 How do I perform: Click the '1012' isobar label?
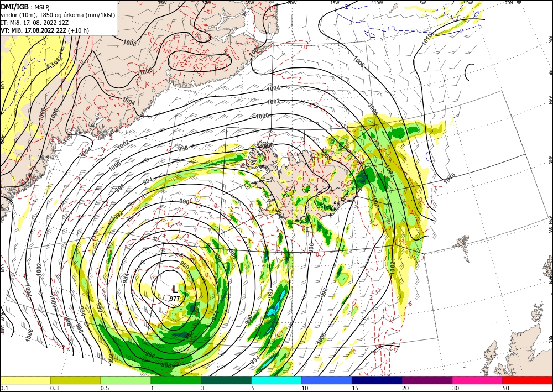pos(58,62)
